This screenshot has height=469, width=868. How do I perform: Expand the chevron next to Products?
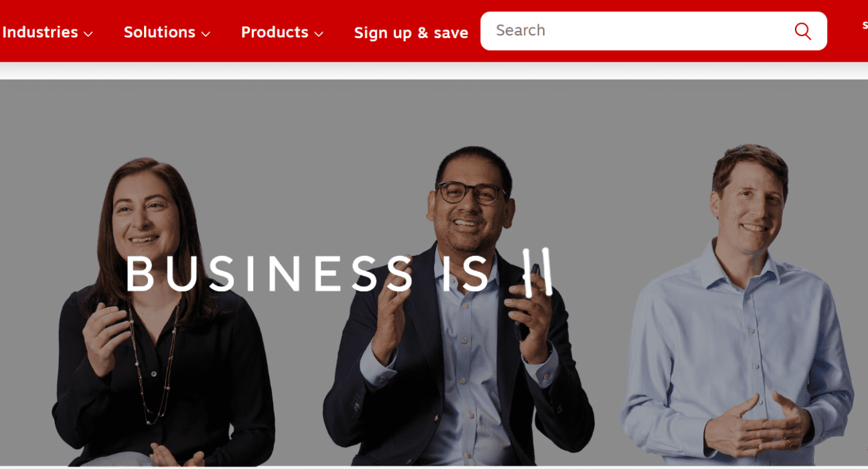(319, 33)
